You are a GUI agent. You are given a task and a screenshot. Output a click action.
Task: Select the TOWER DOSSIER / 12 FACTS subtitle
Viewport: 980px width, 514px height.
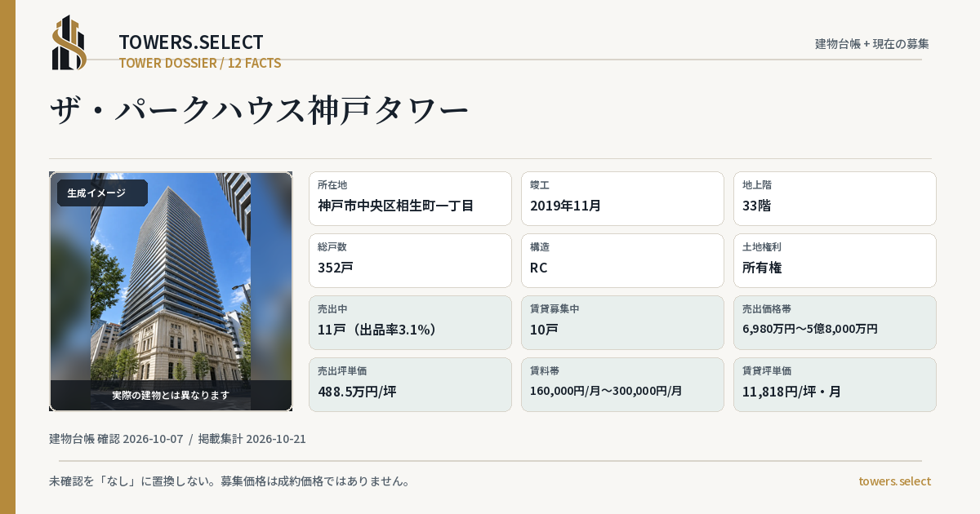click(x=200, y=63)
